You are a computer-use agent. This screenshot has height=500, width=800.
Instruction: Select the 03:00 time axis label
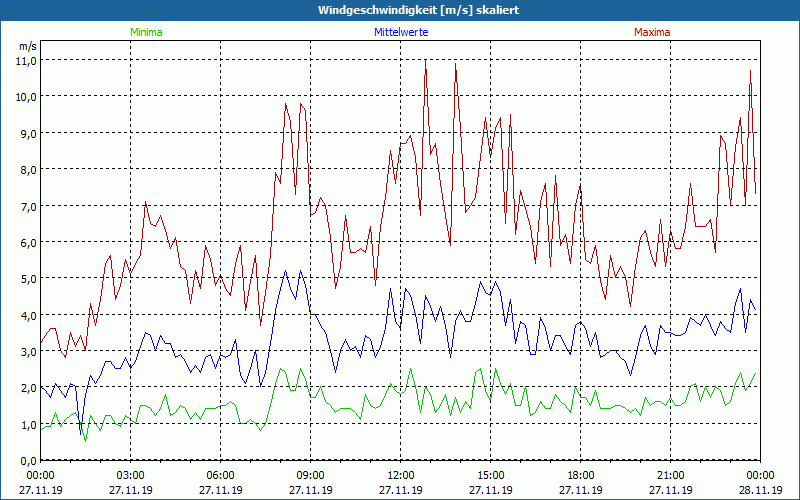coord(131,475)
